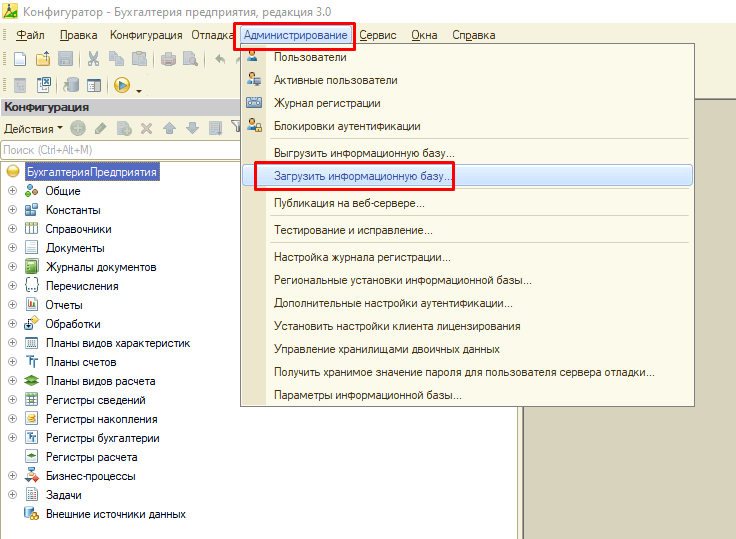Click the Properties palette toolbar icon
Image resolution: width=736 pixels, height=539 pixels.
[94, 85]
